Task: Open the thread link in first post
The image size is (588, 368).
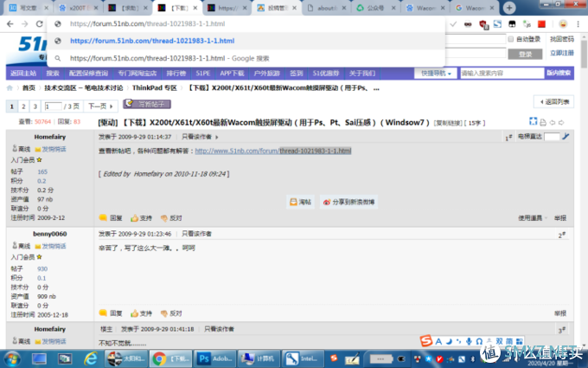Action: [273, 151]
